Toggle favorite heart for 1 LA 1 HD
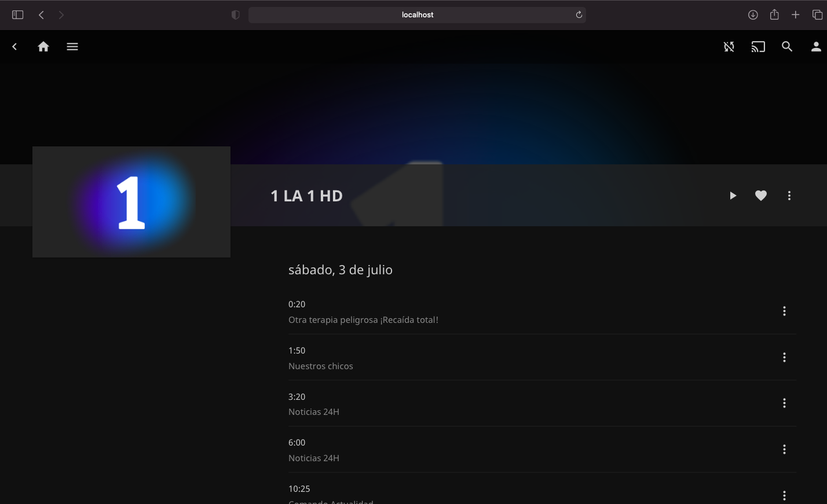Image resolution: width=827 pixels, height=504 pixels. (761, 196)
